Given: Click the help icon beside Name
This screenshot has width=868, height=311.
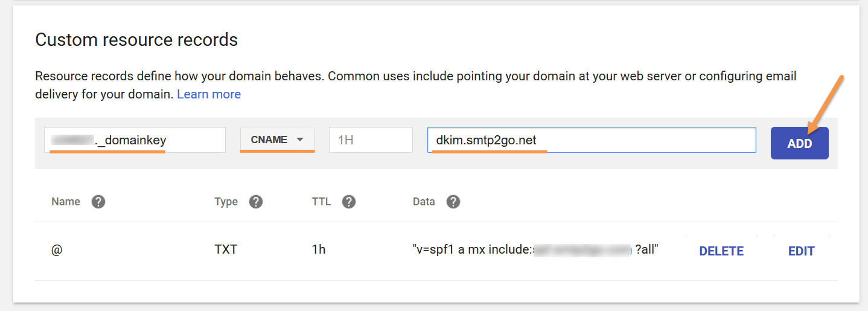Looking at the screenshot, I should (x=98, y=202).
